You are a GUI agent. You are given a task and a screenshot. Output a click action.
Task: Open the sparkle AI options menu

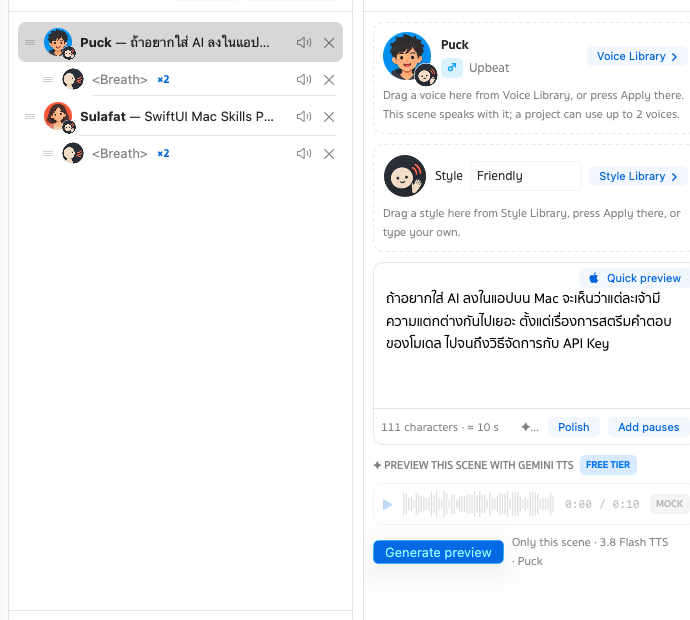click(530, 427)
